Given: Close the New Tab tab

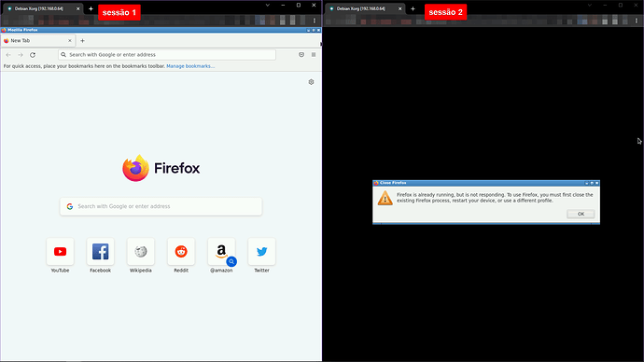Looking at the screenshot, I should pyautogui.click(x=70, y=41).
